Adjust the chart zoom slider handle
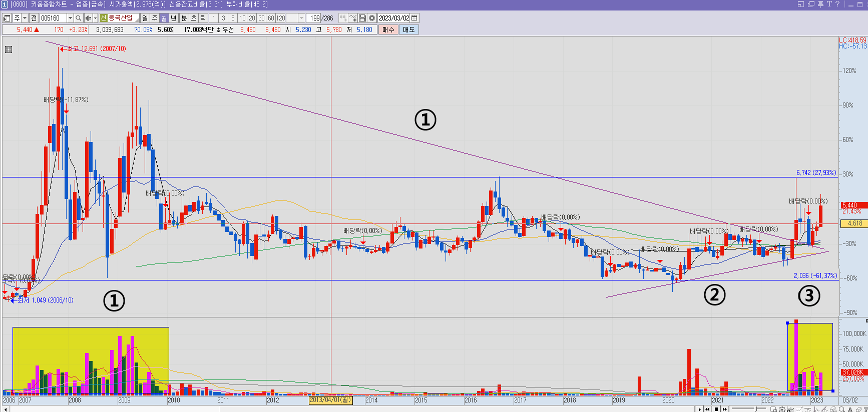The width and height of the screenshot is (868, 412). 756,409
